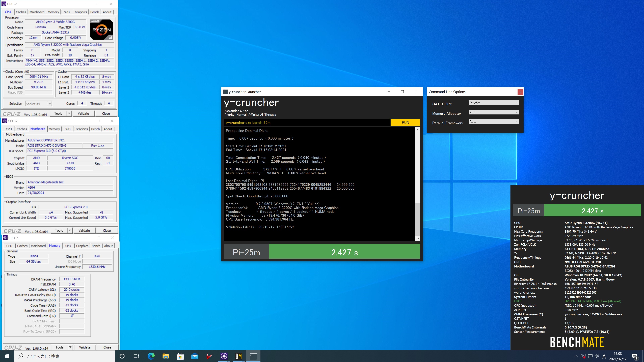Open the Windows Start menu
Viewport: 644px width, 362px height.
pos(7,356)
